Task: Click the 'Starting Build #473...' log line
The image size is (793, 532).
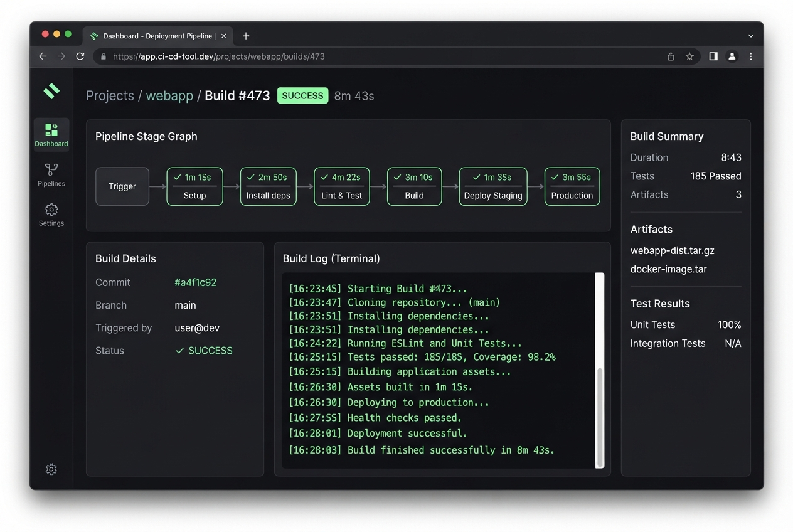Action: [x=378, y=289]
